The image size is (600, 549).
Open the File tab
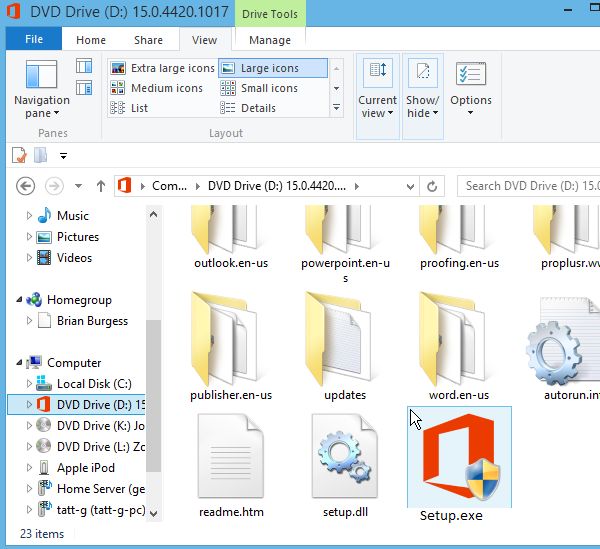[34, 39]
